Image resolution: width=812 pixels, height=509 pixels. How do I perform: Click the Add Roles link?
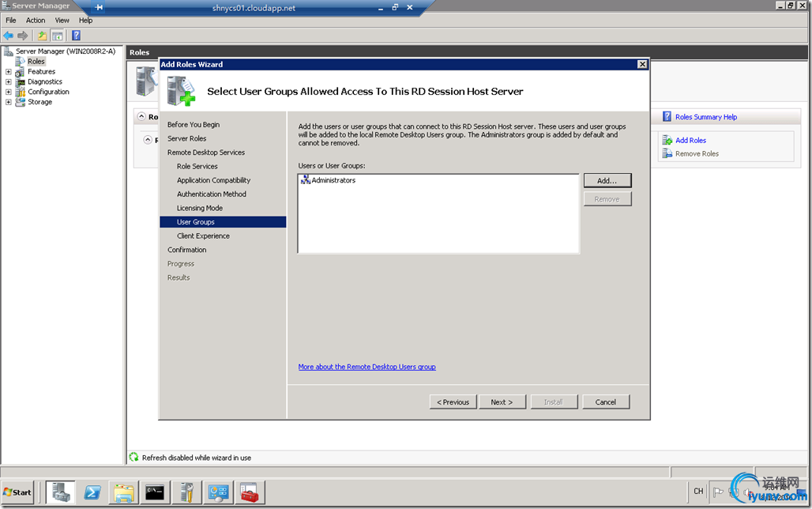(x=690, y=141)
